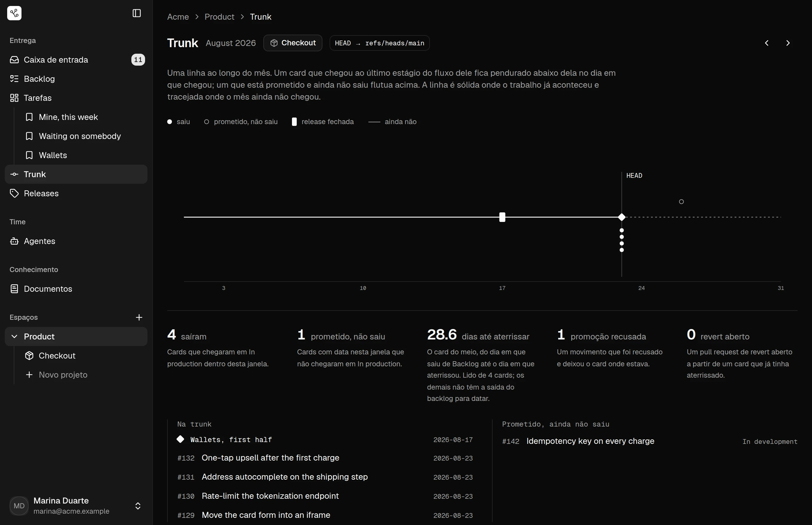Click the bookmark icon beside Mine, this week
Screen dimensions: 812x525
pyautogui.click(x=29, y=117)
